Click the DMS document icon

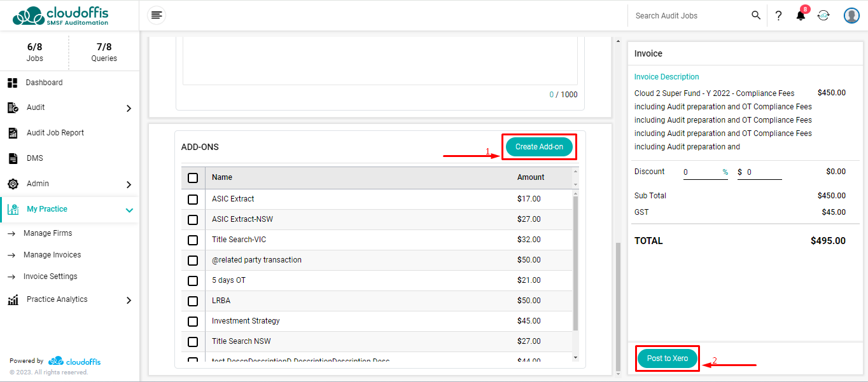click(x=12, y=158)
